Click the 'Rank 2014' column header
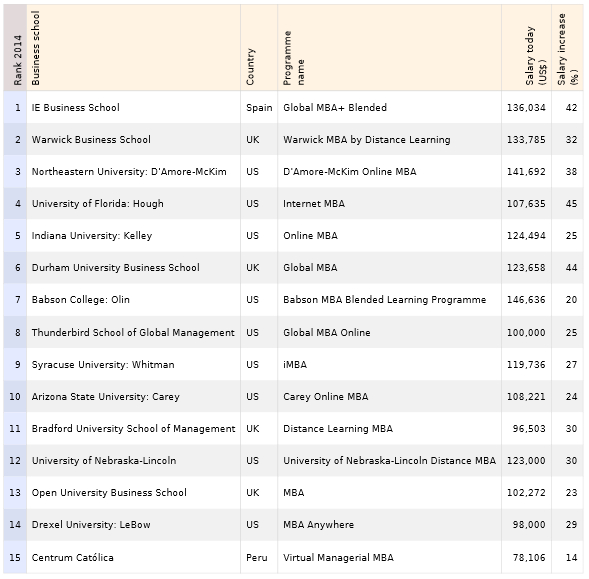This screenshot has width=589, height=579. coord(15,48)
